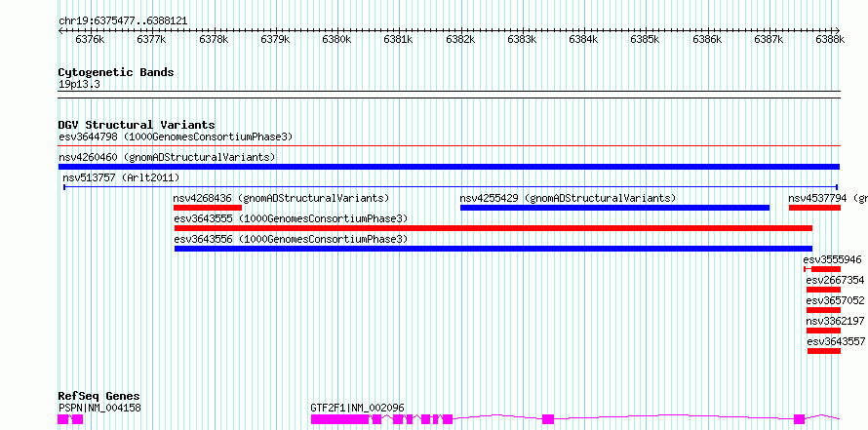Click the esv3555946 red variant bar
The height and width of the screenshot is (430, 868).
pyautogui.click(x=822, y=269)
